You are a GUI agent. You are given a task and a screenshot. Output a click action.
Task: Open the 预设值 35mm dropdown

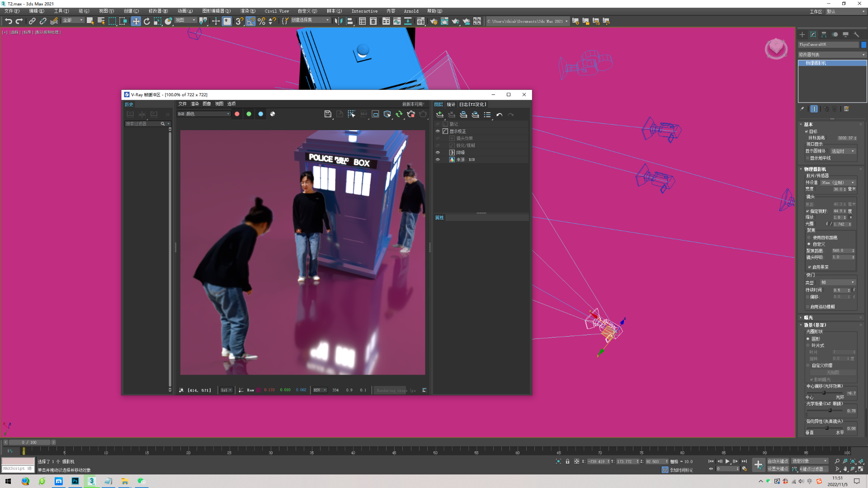pos(838,183)
